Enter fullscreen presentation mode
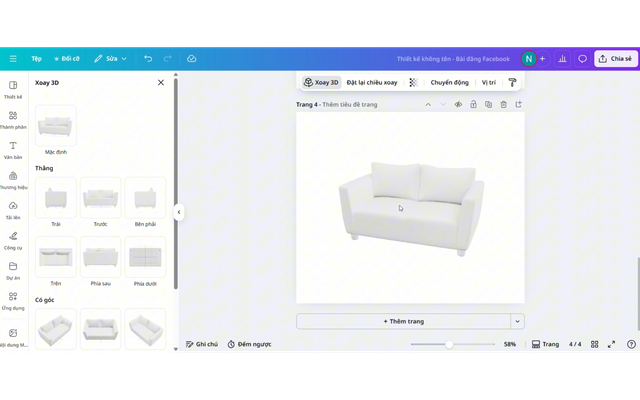Viewport: 640px width, 400px height. click(x=611, y=344)
